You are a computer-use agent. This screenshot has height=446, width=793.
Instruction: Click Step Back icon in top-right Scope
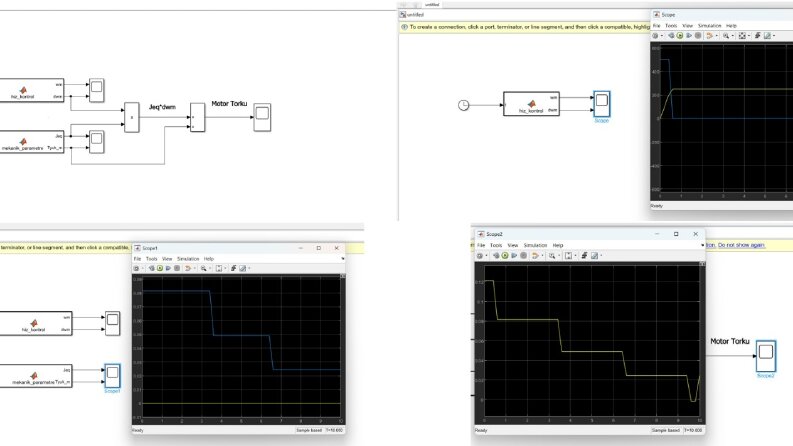point(671,35)
